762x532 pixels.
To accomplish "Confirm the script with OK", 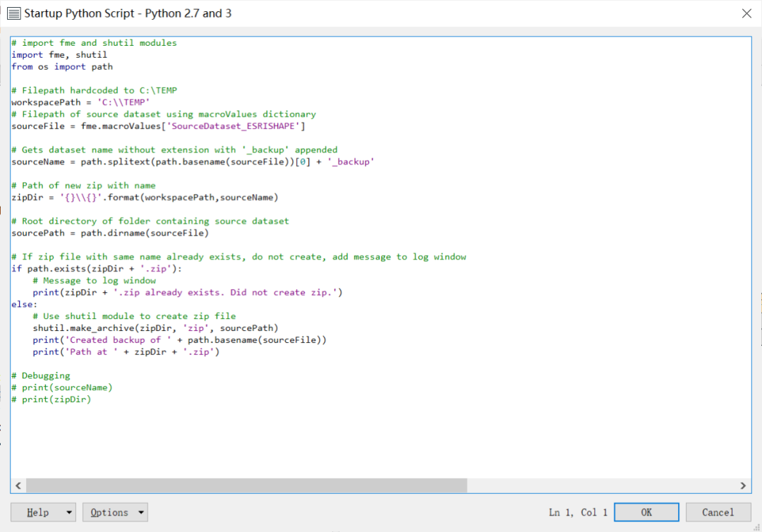I will [x=646, y=512].
